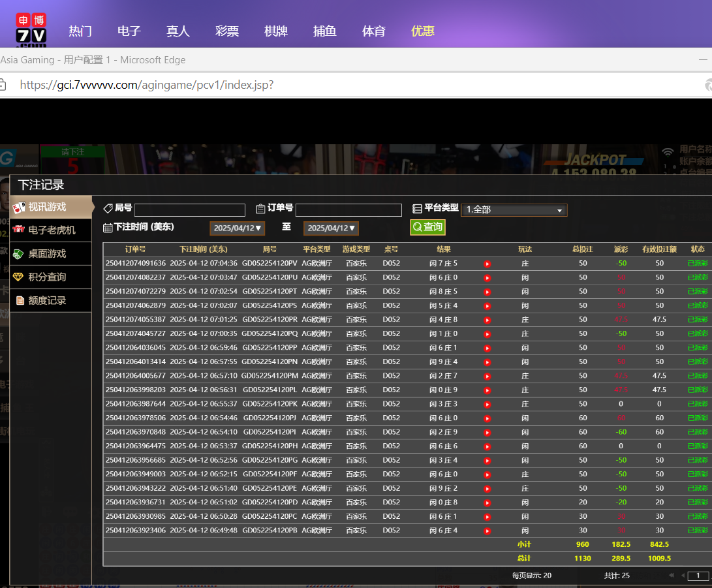This screenshot has height=588, width=712.
Task: Open the start date picker 2025/04/12
Action: (x=238, y=228)
